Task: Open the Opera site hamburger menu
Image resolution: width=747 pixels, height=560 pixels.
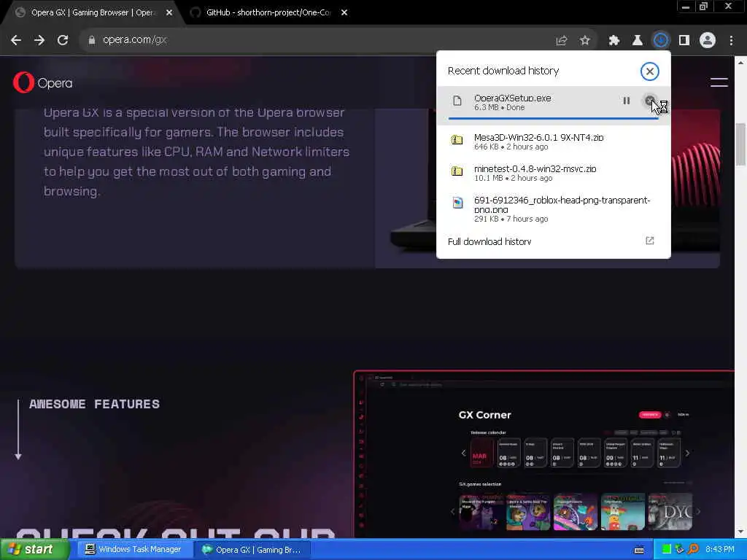Action: (719, 82)
